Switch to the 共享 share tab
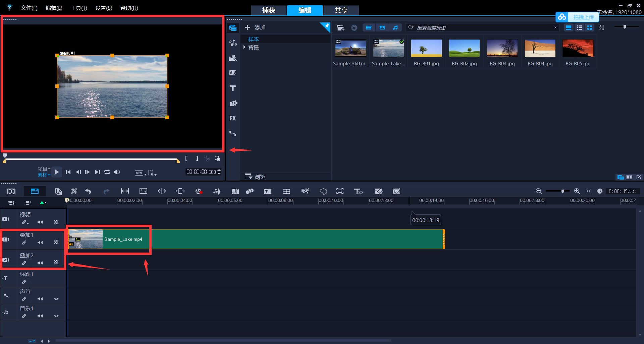644x344 pixels. click(341, 10)
